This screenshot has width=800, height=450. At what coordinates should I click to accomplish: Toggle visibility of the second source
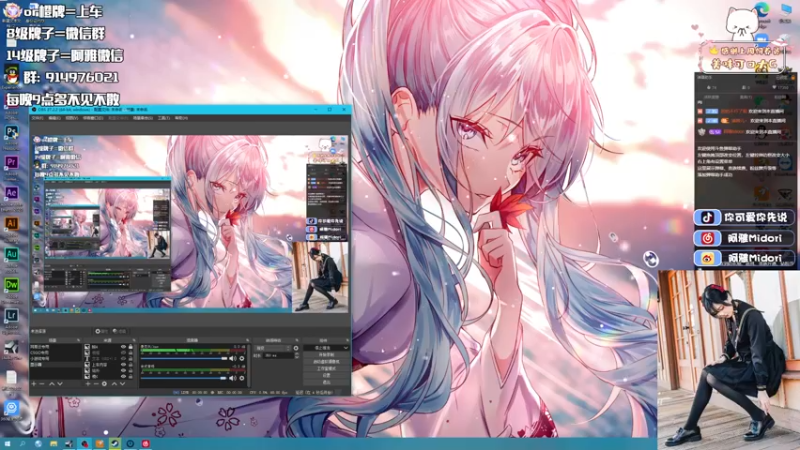coord(123,353)
